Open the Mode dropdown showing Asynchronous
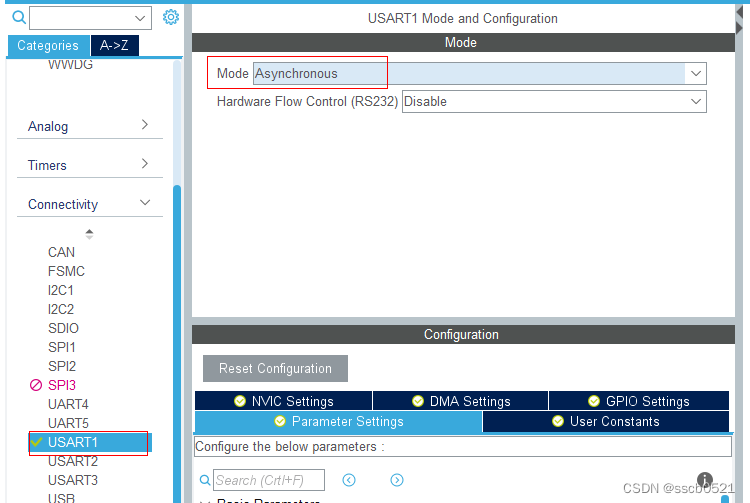This screenshot has width=750, height=503. pyautogui.click(x=480, y=74)
